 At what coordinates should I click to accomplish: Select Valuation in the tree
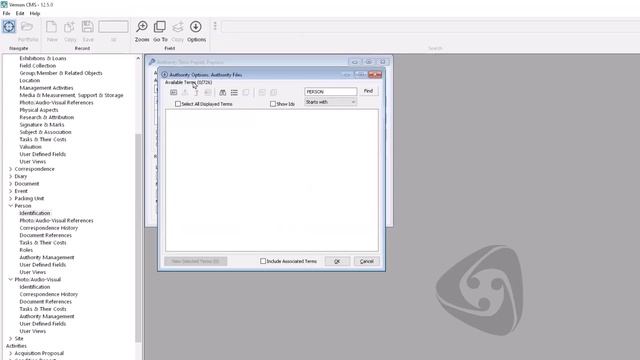tap(30, 147)
